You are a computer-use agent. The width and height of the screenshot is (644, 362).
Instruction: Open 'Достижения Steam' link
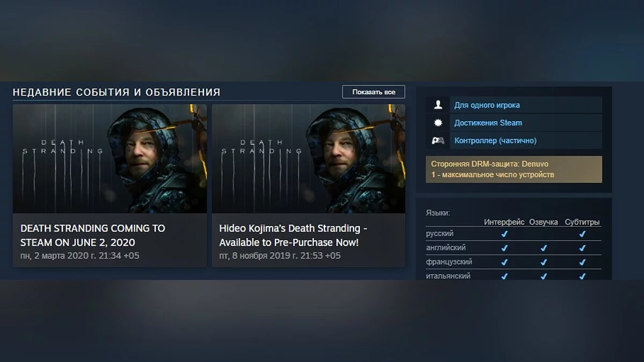[488, 123]
